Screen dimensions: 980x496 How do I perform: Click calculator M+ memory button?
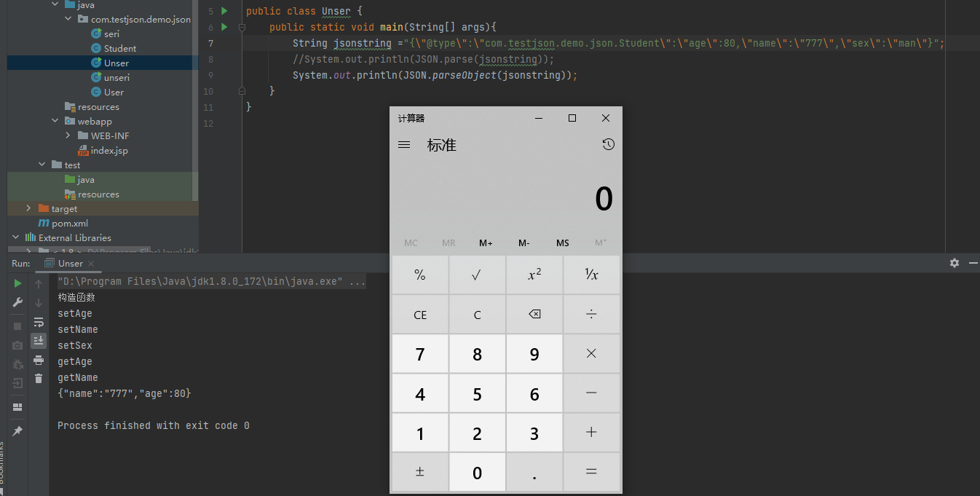click(x=486, y=243)
